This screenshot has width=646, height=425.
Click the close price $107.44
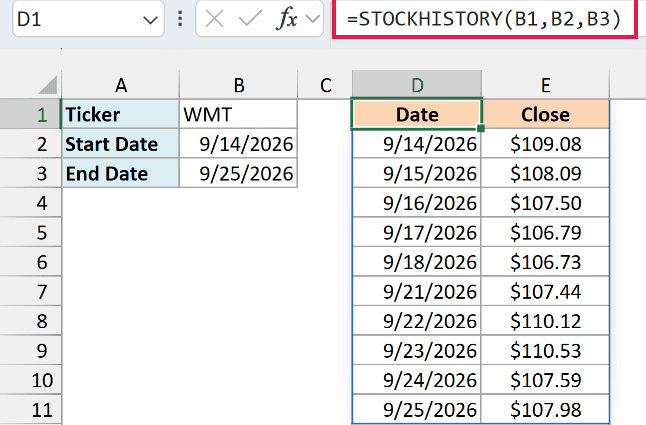pos(545,292)
